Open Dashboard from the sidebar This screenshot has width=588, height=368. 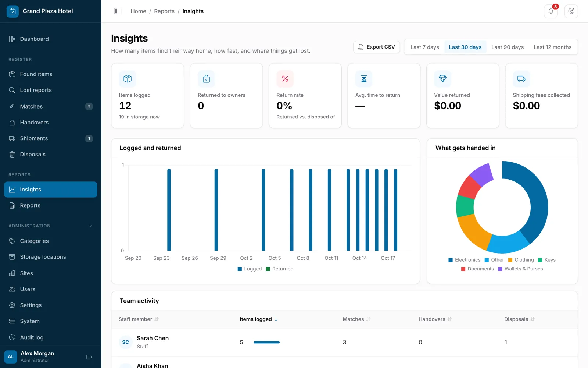tap(51, 39)
